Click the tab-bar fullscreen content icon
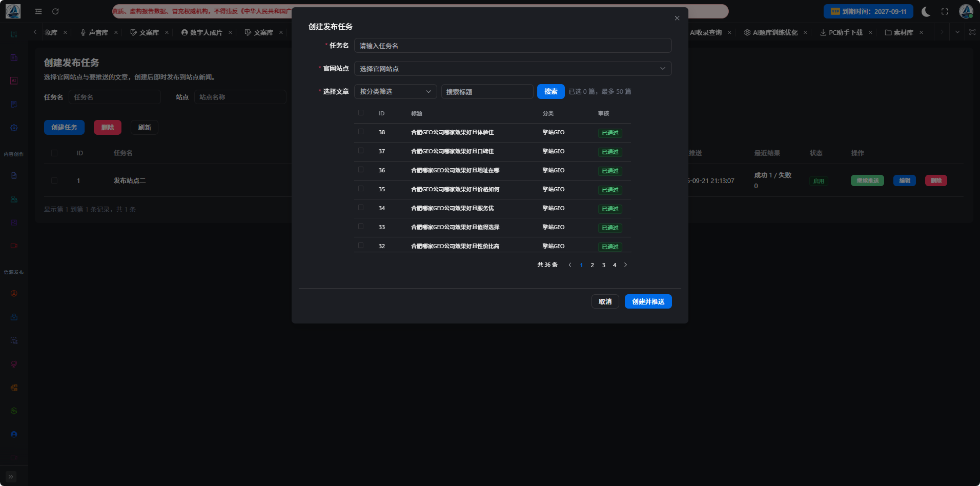 (x=972, y=32)
